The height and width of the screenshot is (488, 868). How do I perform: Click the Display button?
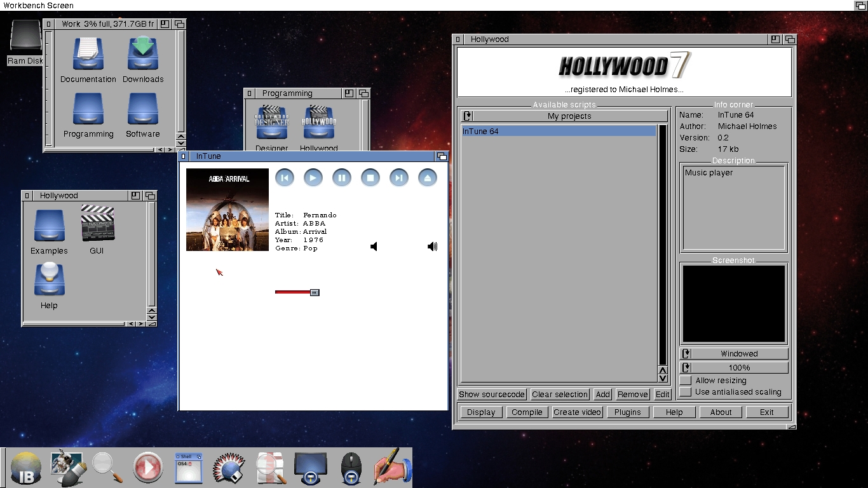pyautogui.click(x=481, y=412)
